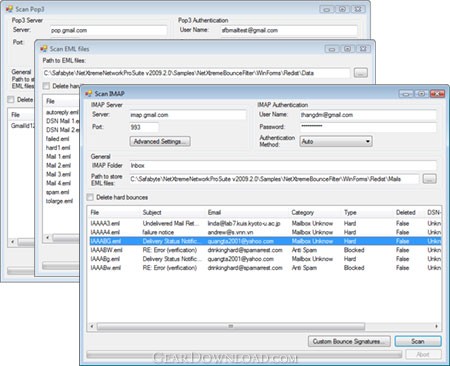Open the browse button for the EML path in the IMAP window
This screenshot has height=366, width=450.
click(429, 179)
